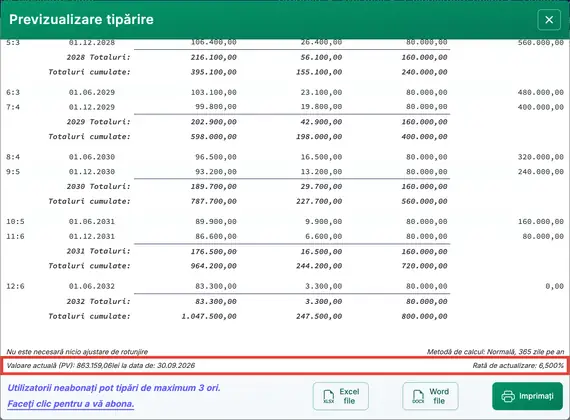
Task: Open the "Faceți clic pentru a vă abona" link
Action: tap(71, 404)
